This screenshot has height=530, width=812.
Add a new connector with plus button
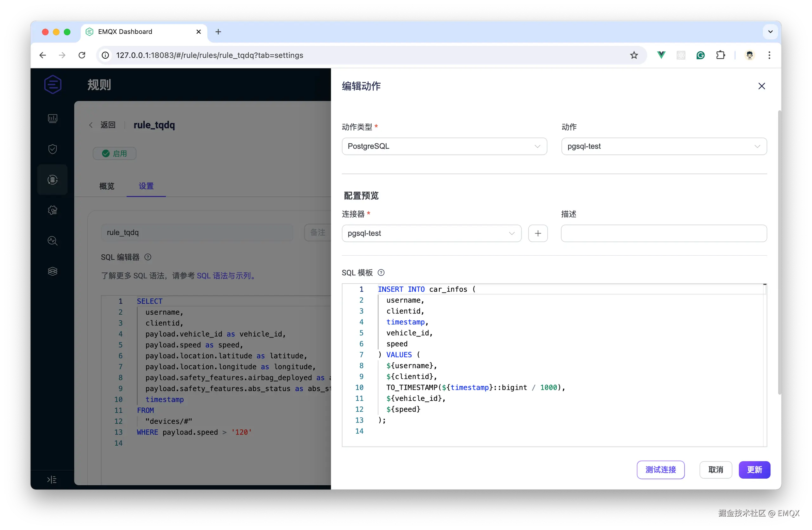538,233
